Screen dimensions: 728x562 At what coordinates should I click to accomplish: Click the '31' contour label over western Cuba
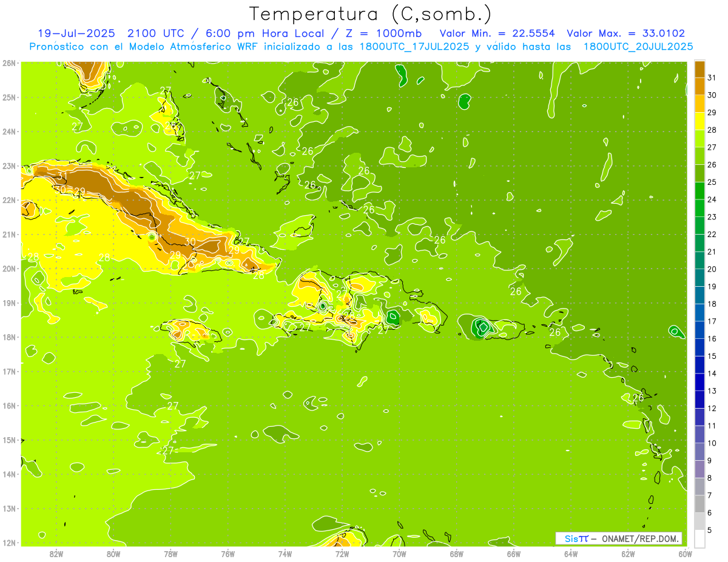point(62,176)
